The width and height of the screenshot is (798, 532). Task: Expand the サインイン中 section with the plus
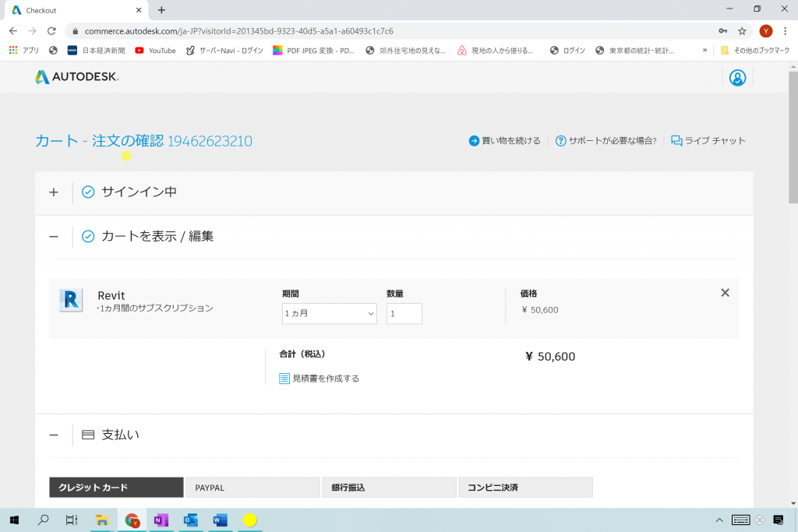(x=53, y=192)
